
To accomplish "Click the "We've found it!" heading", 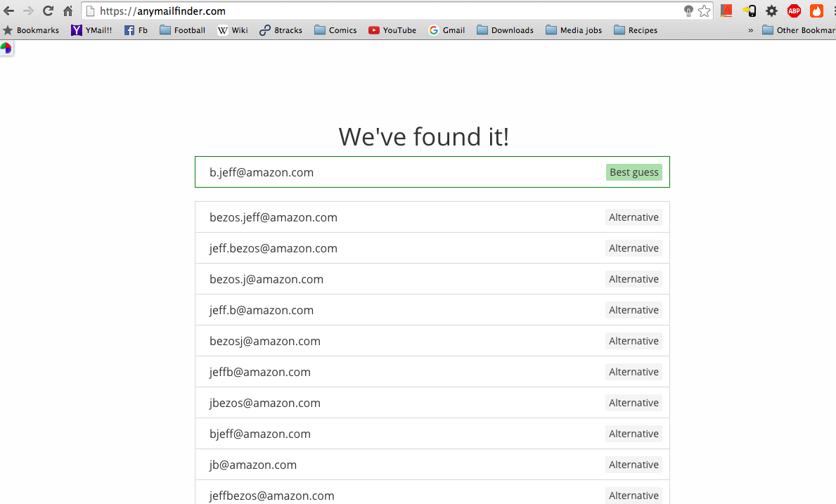I will pyautogui.click(x=424, y=137).
